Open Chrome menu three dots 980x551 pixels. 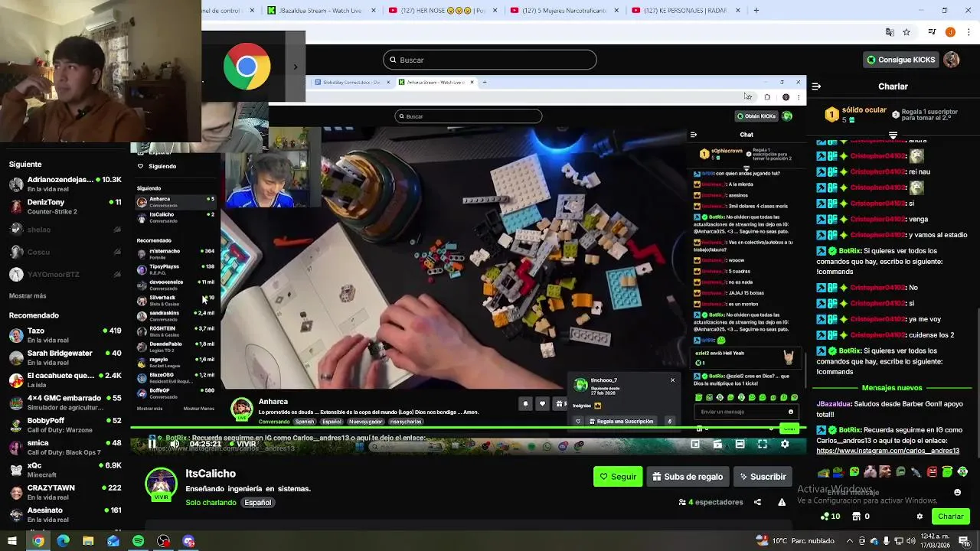click(969, 32)
